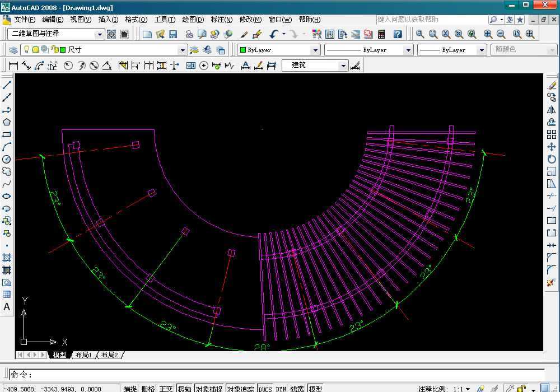Click the Move tool in modify toolbar
The height and width of the screenshot is (392, 560).
click(x=552, y=147)
